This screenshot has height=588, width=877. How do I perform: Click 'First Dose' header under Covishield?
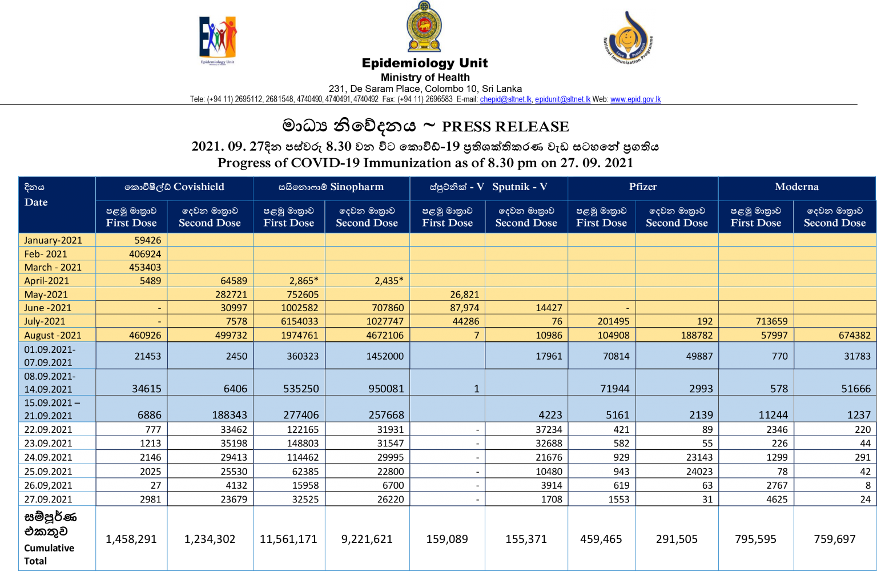[x=131, y=217]
